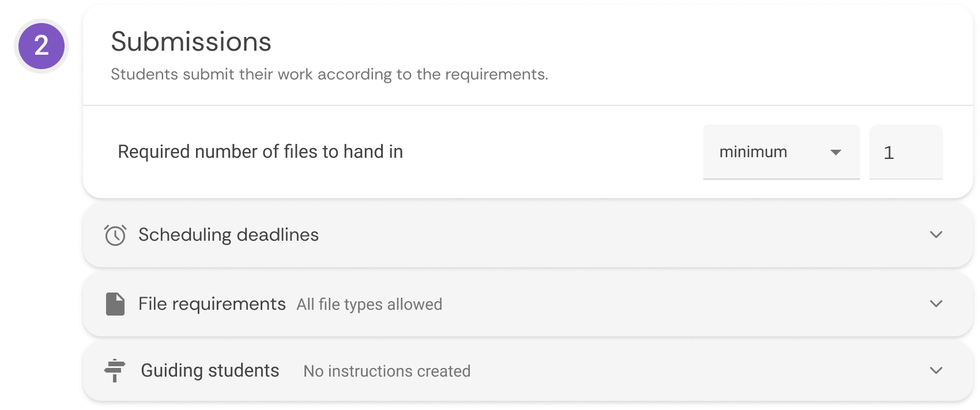The width and height of the screenshot is (980, 410).
Task: Click the purple step 2 badge
Action: pyautogui.click(x=42, y=46)
